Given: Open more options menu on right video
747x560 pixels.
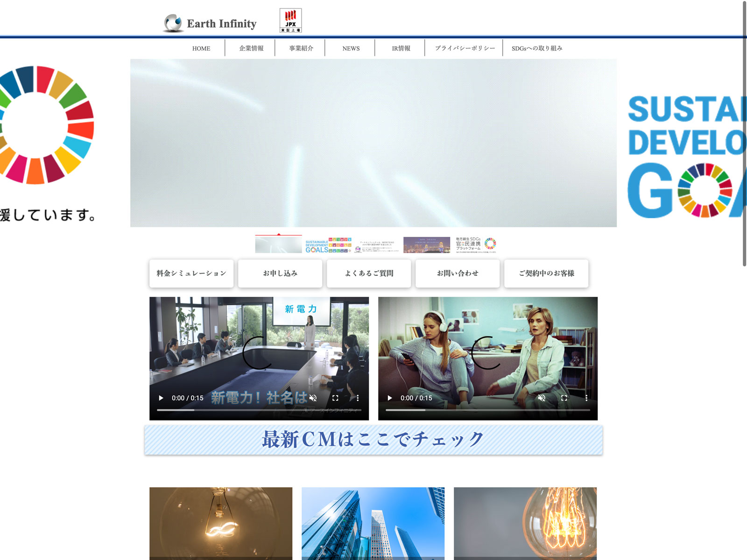Looking at the screenshot, I should 586,398.
